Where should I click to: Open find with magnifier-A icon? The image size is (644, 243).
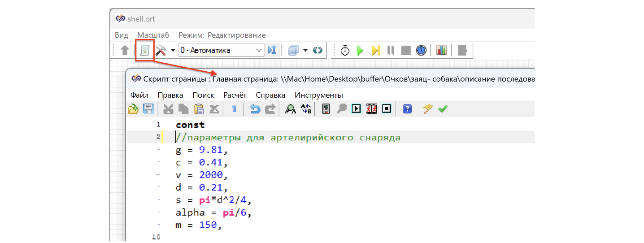pyautogui.click(x=291, y=109)
